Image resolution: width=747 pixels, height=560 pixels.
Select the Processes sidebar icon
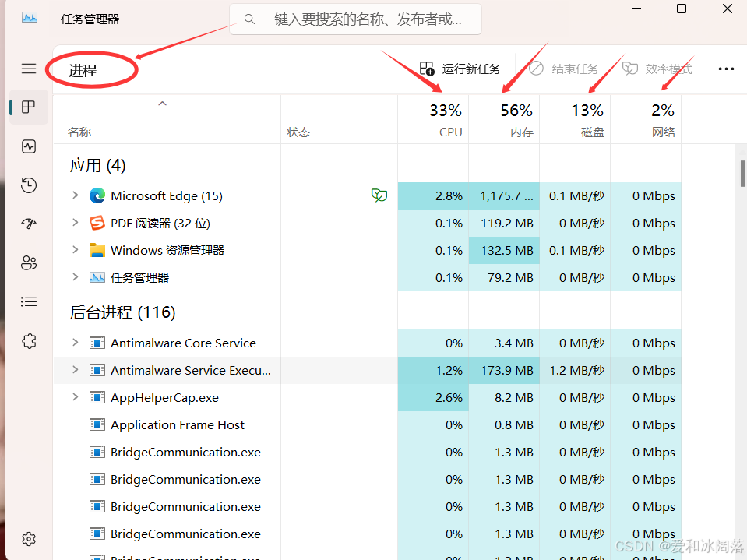[29, 107]
